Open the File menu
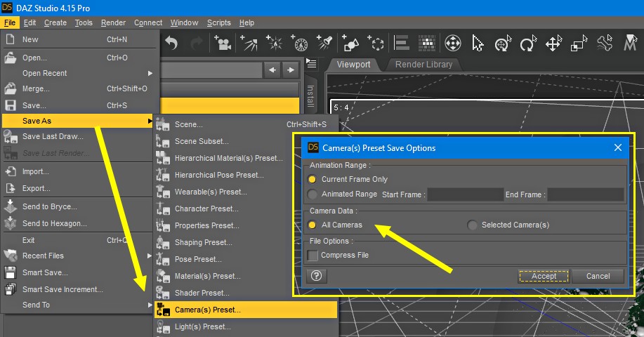644x337 pixels. tap(10, 22)
